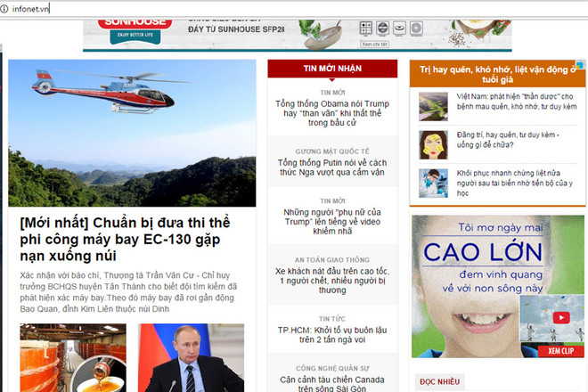This screenshot has width=588, height=392.
Task: Click the Putin portrait thumbnail
Action: pyautogui.click(x=192, y=358)
